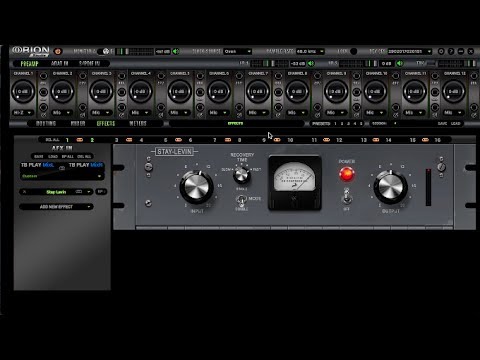Flip the Stay-Levin Mode toggle switch
The image size is (480, 360).
(241, 200)
